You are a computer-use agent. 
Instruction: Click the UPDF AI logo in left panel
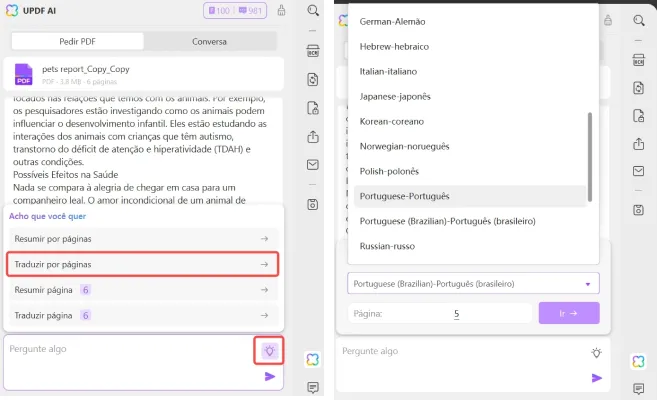tap(12, 10)
